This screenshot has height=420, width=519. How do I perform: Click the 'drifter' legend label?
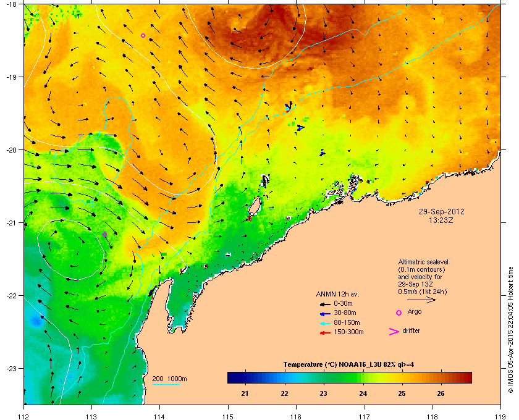(411, 330)
